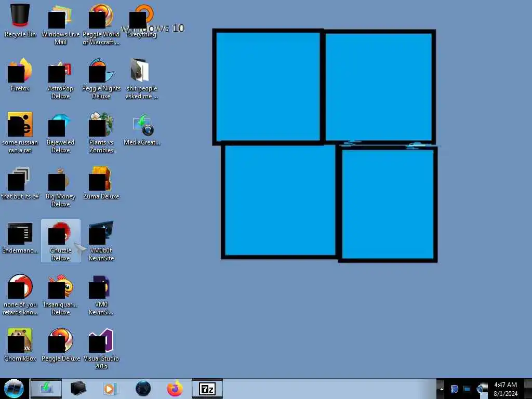
Task: Open the Windows Start menu orb
Action: pos(14,389)
